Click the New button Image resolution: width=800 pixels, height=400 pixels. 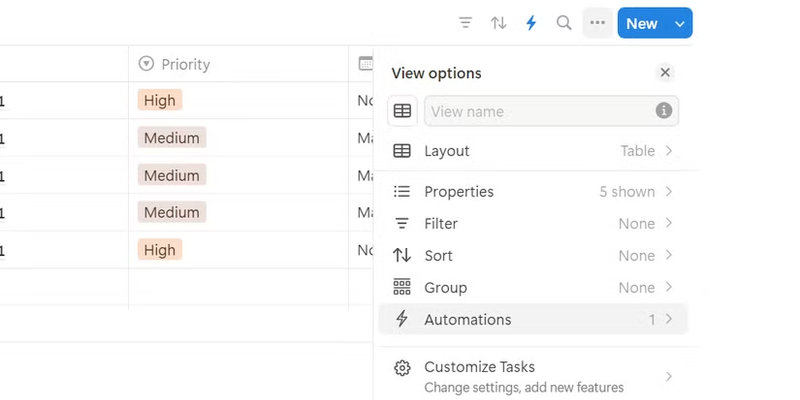(642, 23)
